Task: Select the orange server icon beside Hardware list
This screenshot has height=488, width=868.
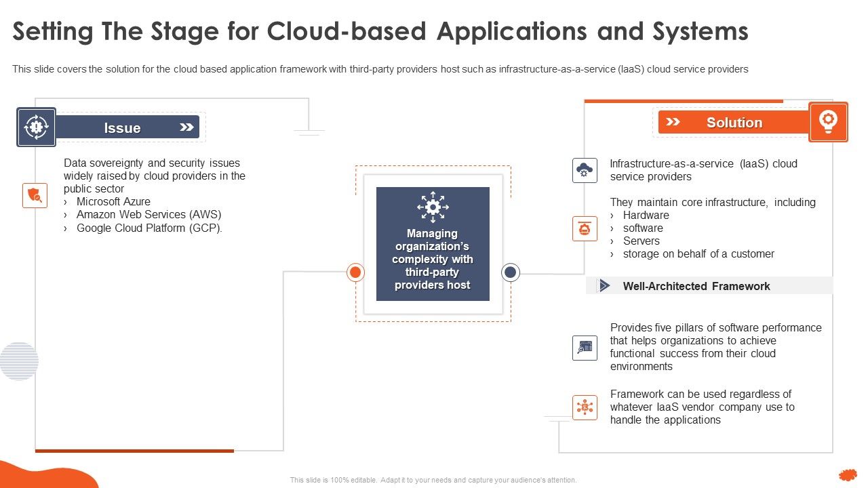Action: 585,228
